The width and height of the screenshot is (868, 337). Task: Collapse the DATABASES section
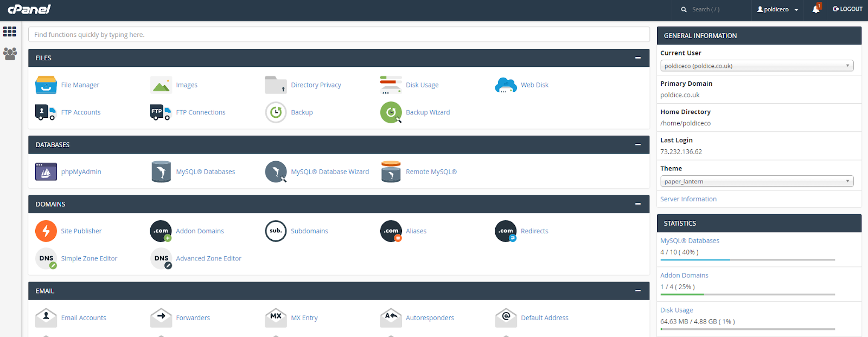point(638,145)
